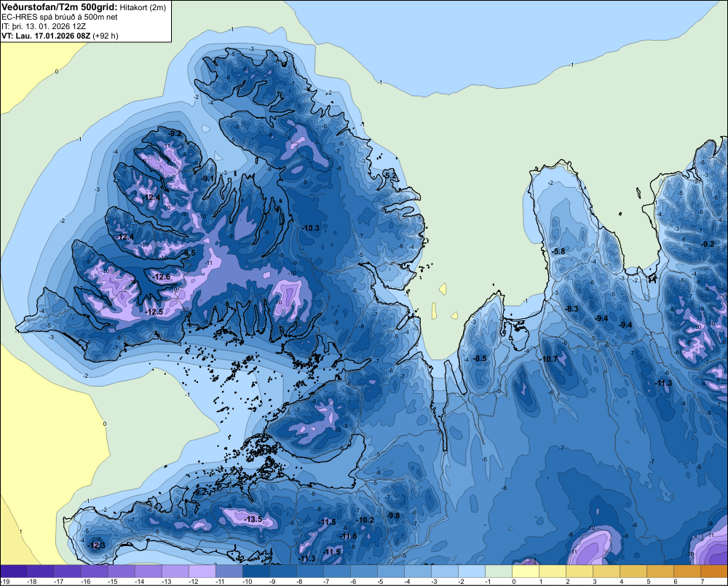Click the -11.6 temperature value on the map

pos(349,536)
